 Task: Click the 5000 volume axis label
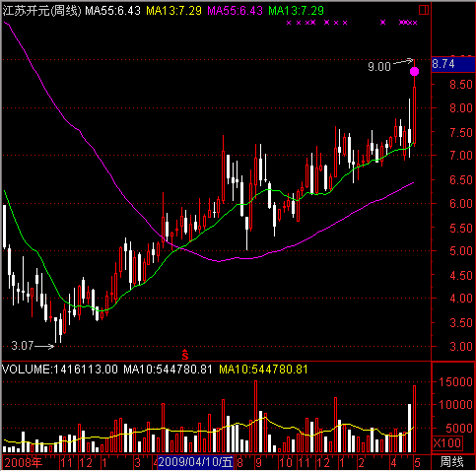pos(459,428)
